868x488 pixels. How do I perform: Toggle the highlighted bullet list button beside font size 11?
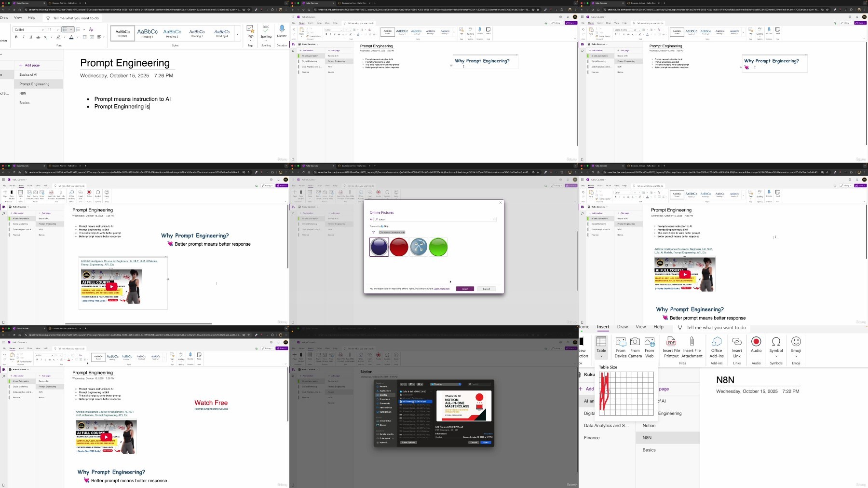tap(65, 29)
